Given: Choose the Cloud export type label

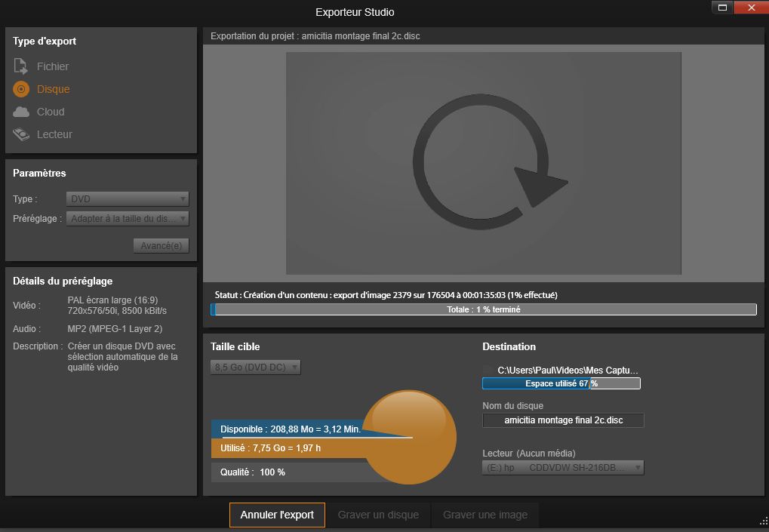Looking at the screenshot, I should coord(51,112).
